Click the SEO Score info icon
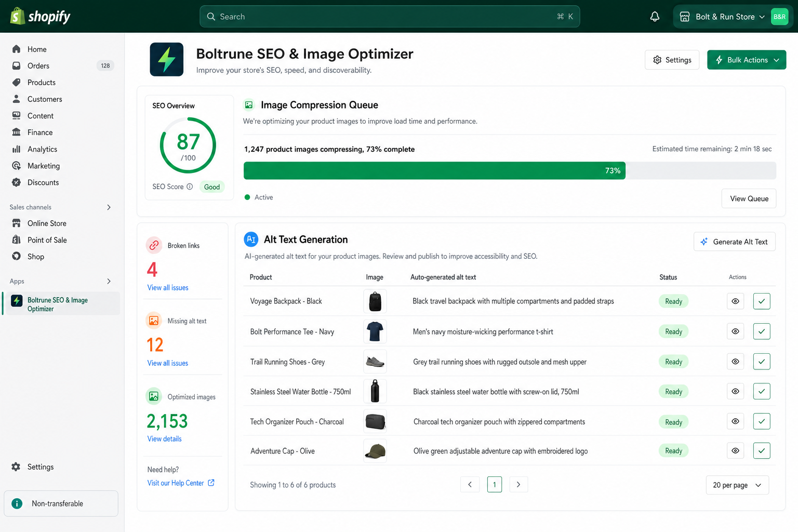798x532 pixels. [190, 187]
